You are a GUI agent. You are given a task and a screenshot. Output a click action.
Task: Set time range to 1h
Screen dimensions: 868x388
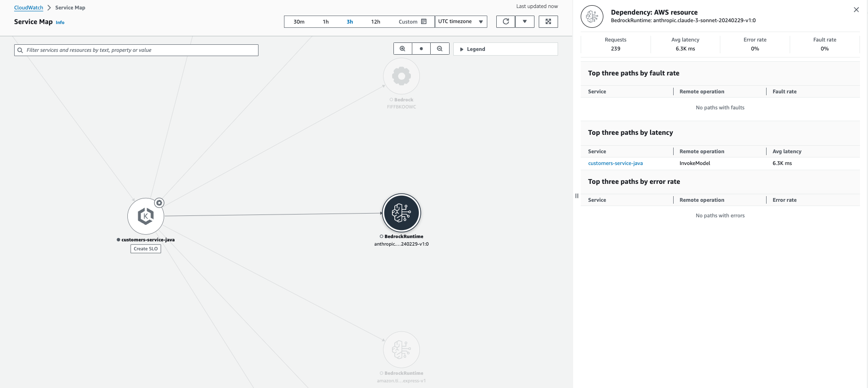pyautogui.click(x=325, y=22)
